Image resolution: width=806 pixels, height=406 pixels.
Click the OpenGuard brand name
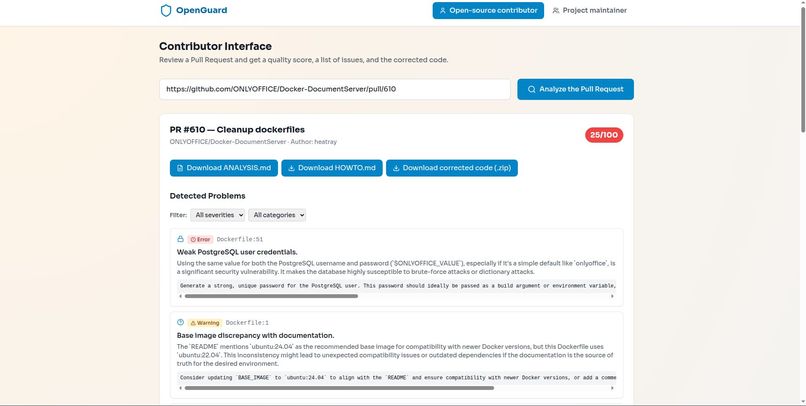pyautogui.click(x=201, y=10)
